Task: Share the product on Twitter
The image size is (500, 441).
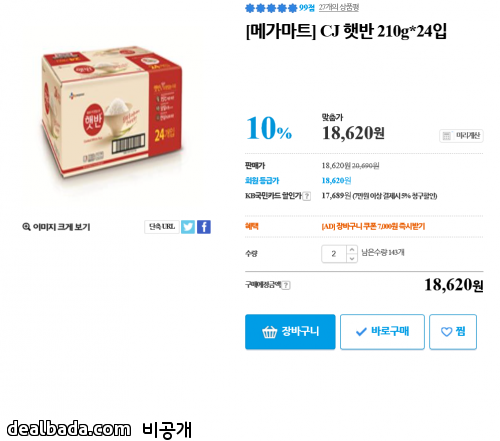Action: (188, 227)
